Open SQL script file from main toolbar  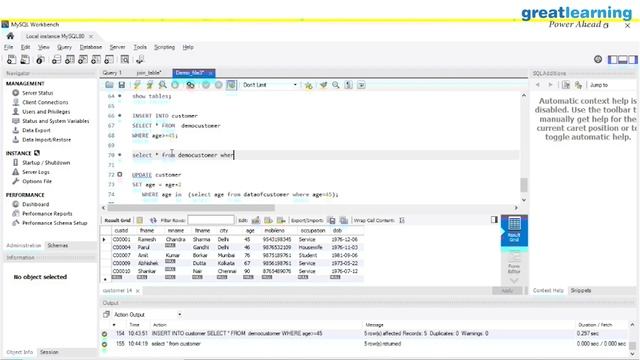pyautogui.click(x=25, y=60)
